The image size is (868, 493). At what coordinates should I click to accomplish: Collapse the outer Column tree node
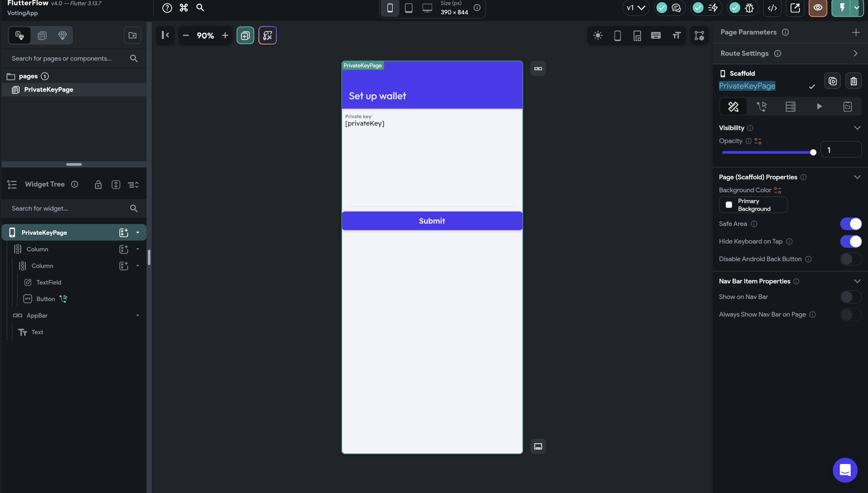pyautogui.click(x=138, y=249)
